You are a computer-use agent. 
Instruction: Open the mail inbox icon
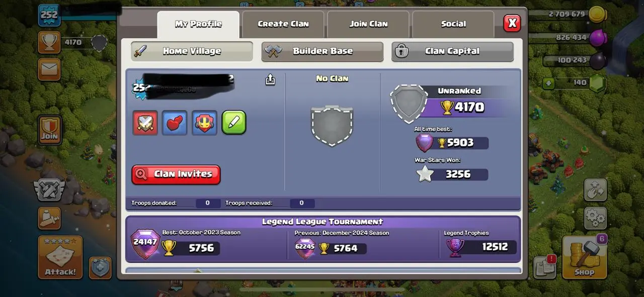coord(49,69)
